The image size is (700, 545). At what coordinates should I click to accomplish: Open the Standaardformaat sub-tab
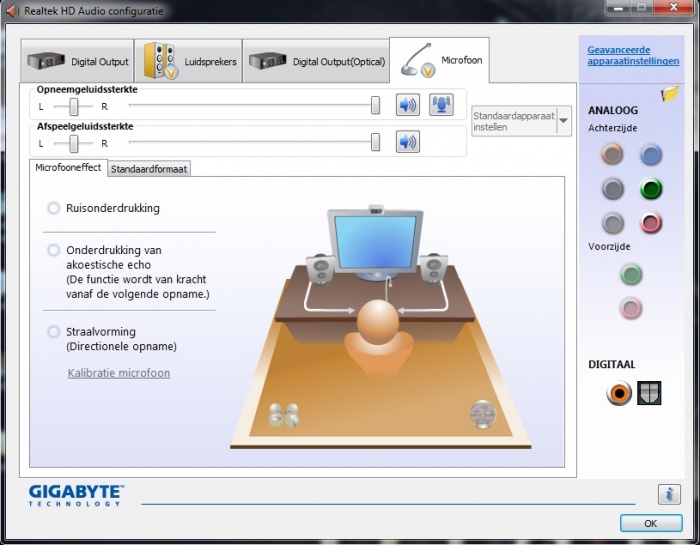(x=149, y=169)
